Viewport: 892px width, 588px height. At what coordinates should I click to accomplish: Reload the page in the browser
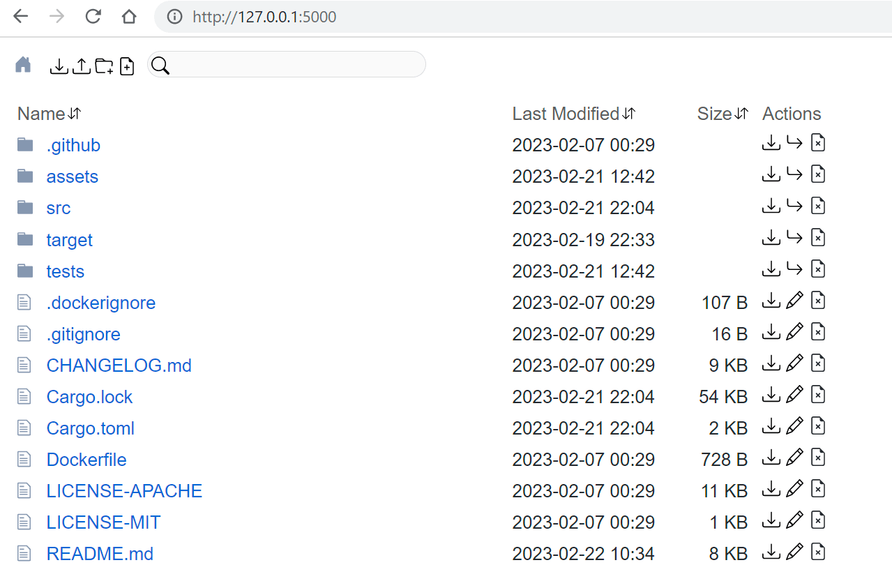coord(93,17)
